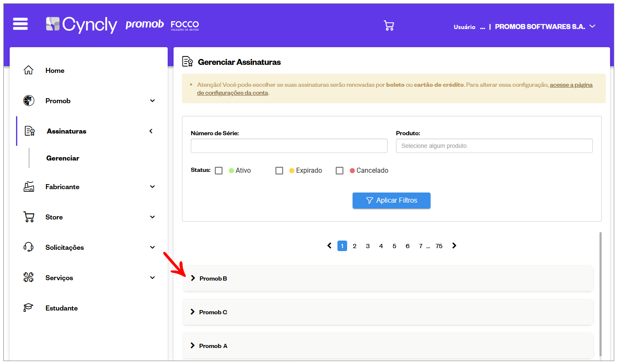Go to page 6 of results
Screen dimensions: 618x364
(x=407, y=246)
